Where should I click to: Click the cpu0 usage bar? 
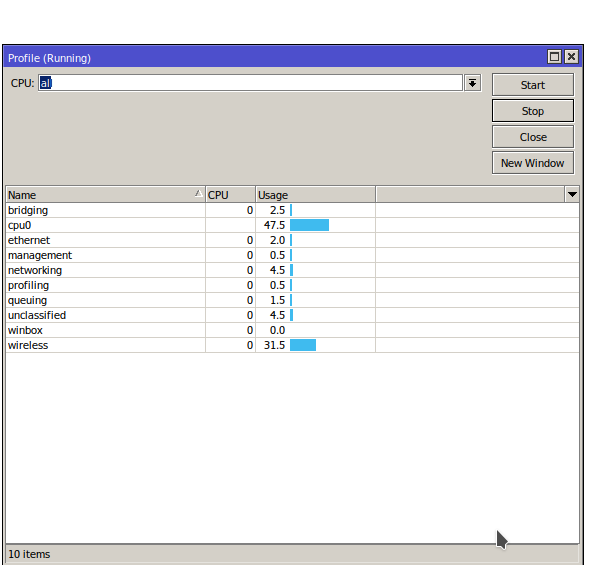(x=310, y=225)
